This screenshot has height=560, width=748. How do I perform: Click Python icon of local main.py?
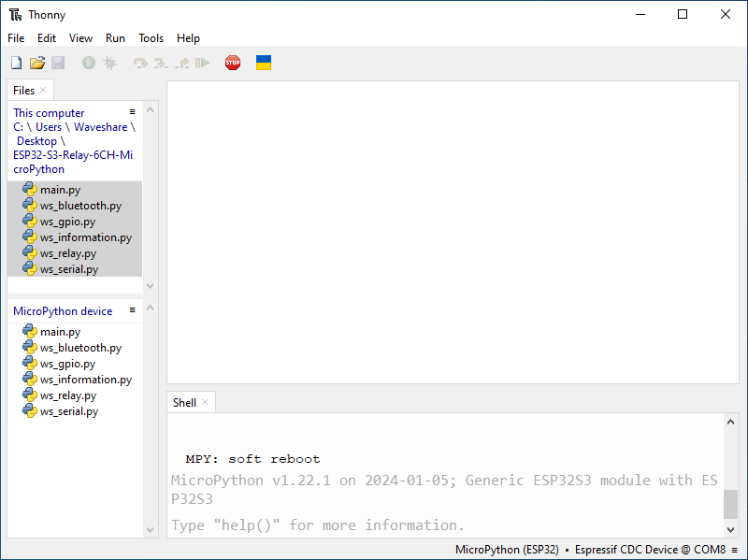click(x=30, y=190)
